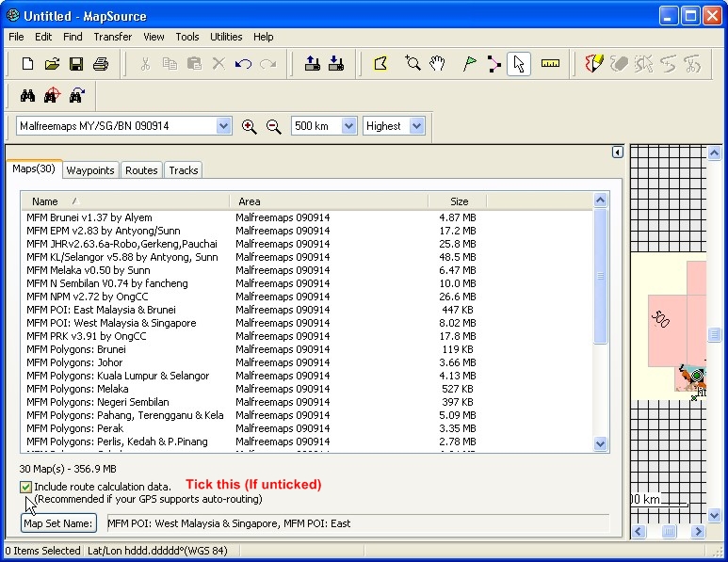Image resolution: width=728 pixels, height=562 pixels.
Task: Click the Print icon
Action: point(101,64)
